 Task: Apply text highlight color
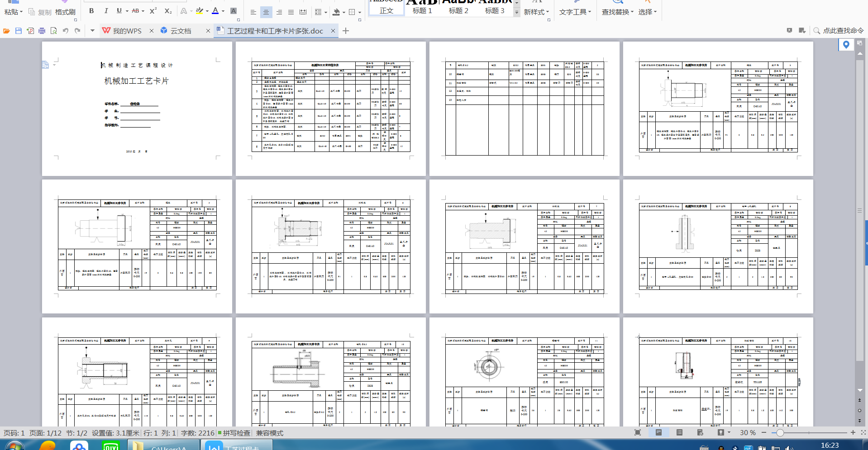pos(200,11)
